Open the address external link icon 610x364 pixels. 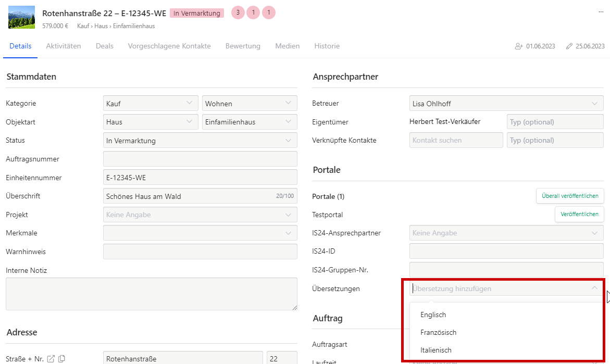51,358
